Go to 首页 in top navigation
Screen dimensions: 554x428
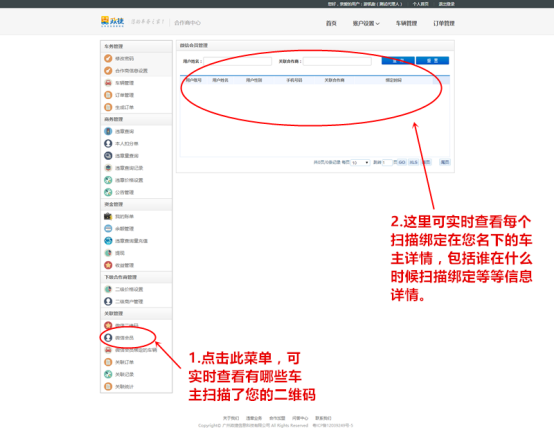click(x=331, y=23)
